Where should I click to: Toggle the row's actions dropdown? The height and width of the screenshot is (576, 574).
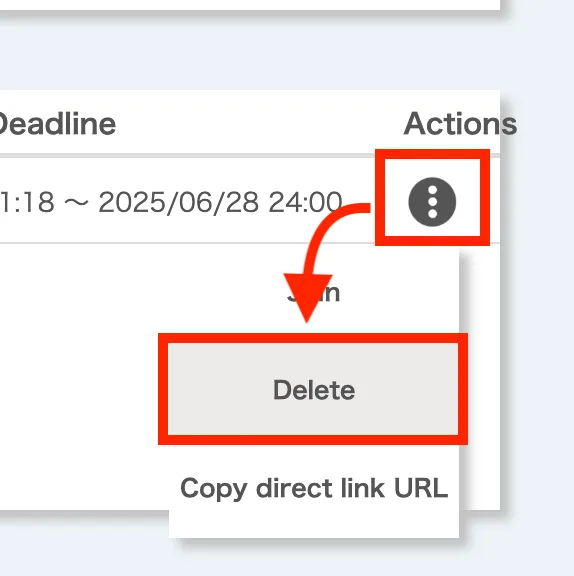pos(432,202)
